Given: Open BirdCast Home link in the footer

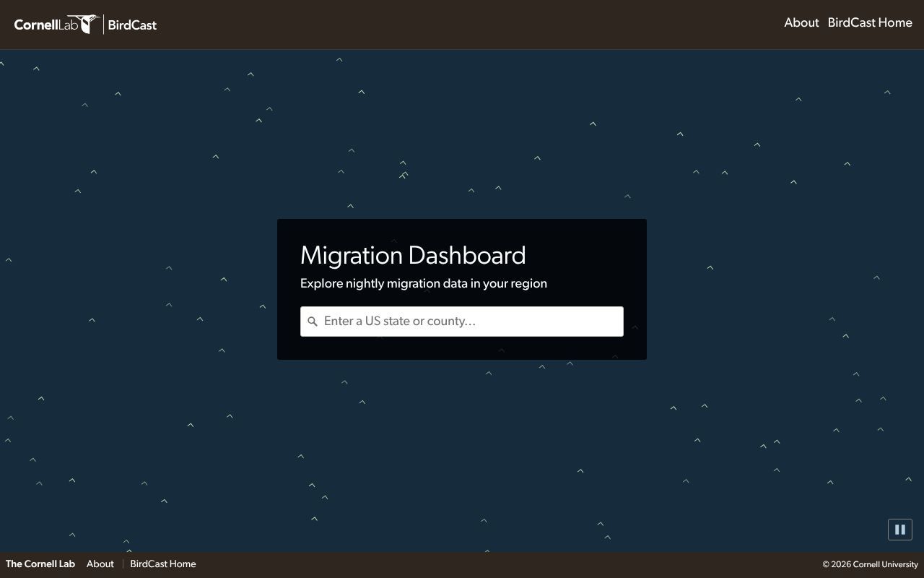Looking at the screenshot, I should pos(163,564).
